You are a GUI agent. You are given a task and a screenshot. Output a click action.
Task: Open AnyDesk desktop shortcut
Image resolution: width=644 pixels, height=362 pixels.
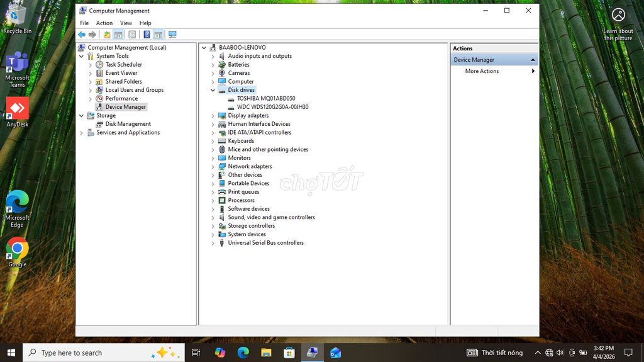pos(17,112)
